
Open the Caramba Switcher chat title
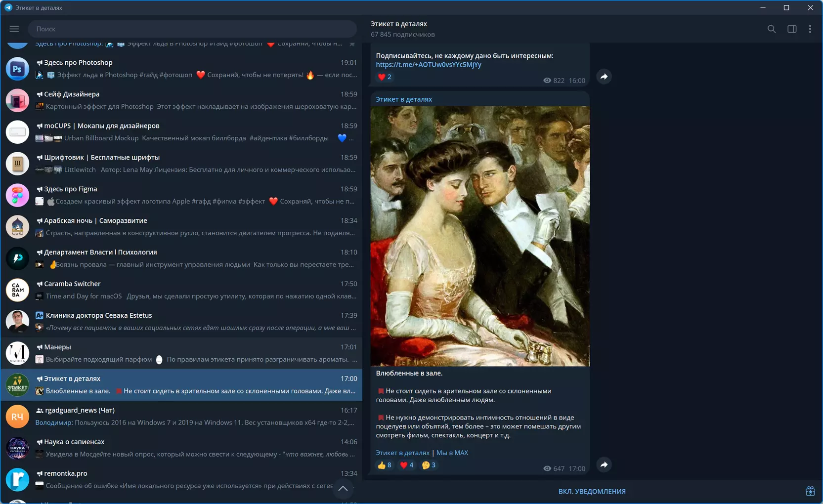[72, 284]
